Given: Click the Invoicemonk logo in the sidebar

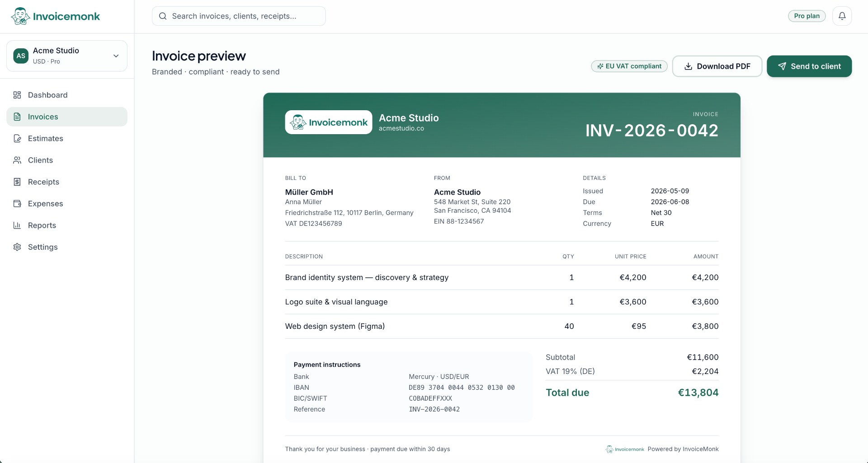Looking at the screenshot, I should click(x=55, y=16).
